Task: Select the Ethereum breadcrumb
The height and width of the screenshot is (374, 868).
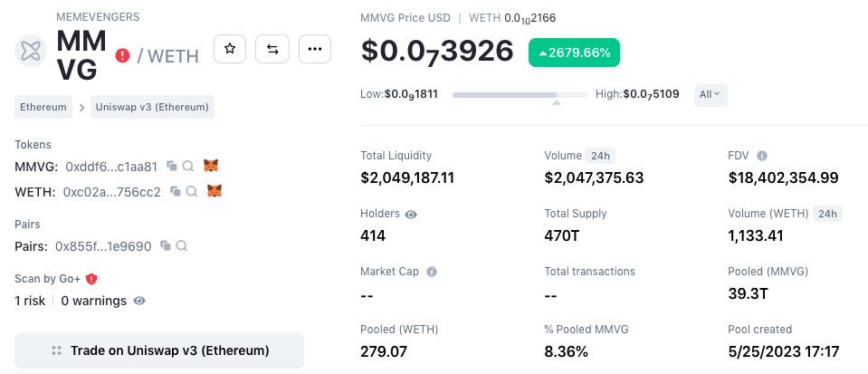Action: [43, 107]
